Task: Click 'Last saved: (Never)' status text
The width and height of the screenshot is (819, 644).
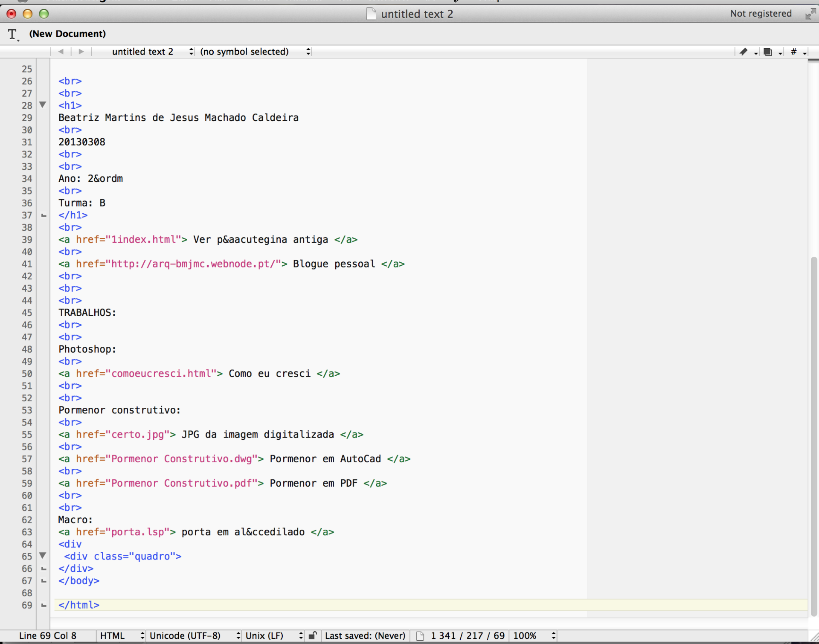Action: (365, 635)
